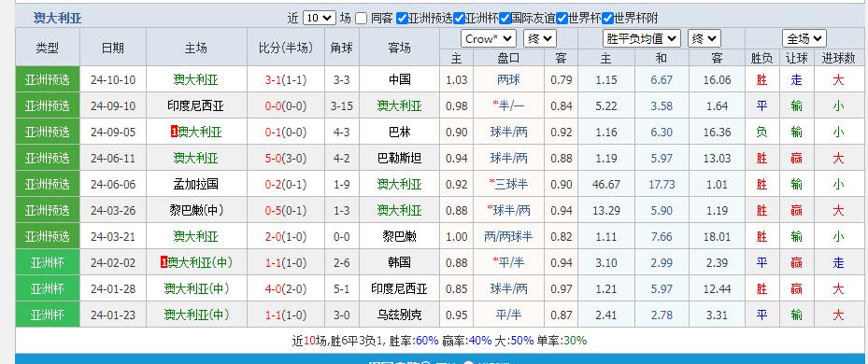Open the Crow* odds company dropdown
The image size is (868, 364).
(489, 38)
